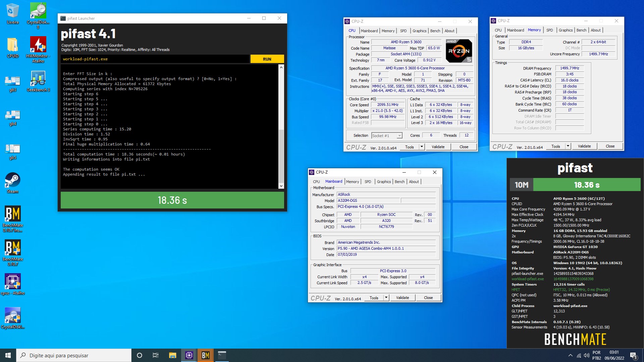Click pifast console scrollbar up arrow
Image resolution: width=644 pixels, height=362 pixels.
(x=281, y=67)
